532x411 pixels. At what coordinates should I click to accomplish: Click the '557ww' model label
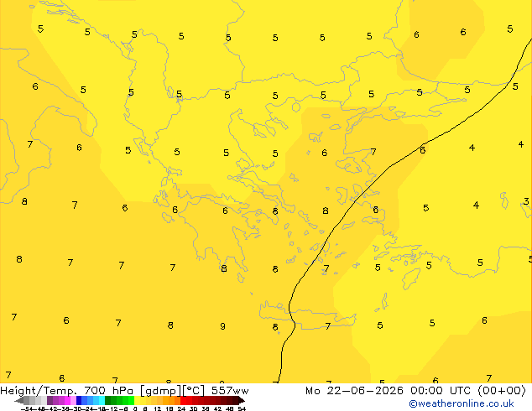coord(230,391)
